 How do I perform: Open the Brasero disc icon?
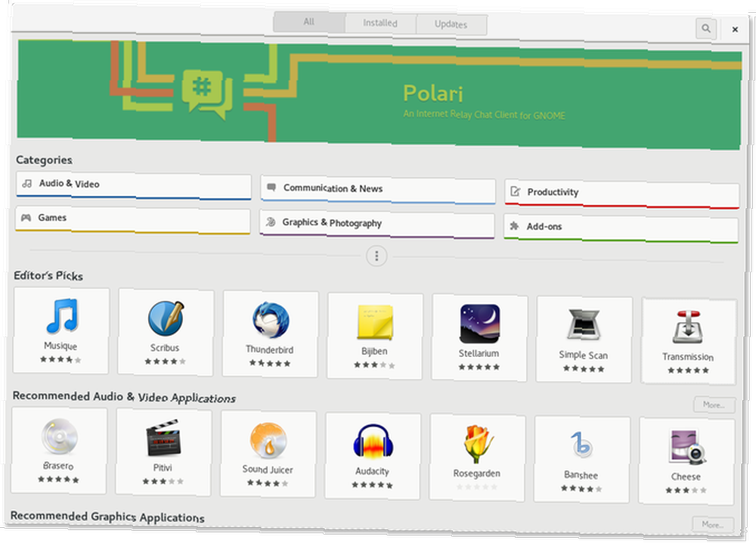click(59, 436)
